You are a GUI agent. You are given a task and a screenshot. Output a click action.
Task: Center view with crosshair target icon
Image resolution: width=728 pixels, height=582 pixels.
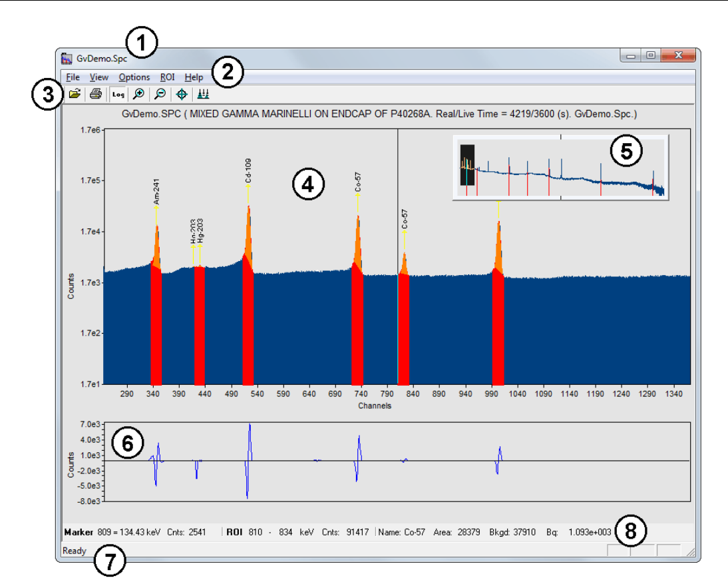182,95
